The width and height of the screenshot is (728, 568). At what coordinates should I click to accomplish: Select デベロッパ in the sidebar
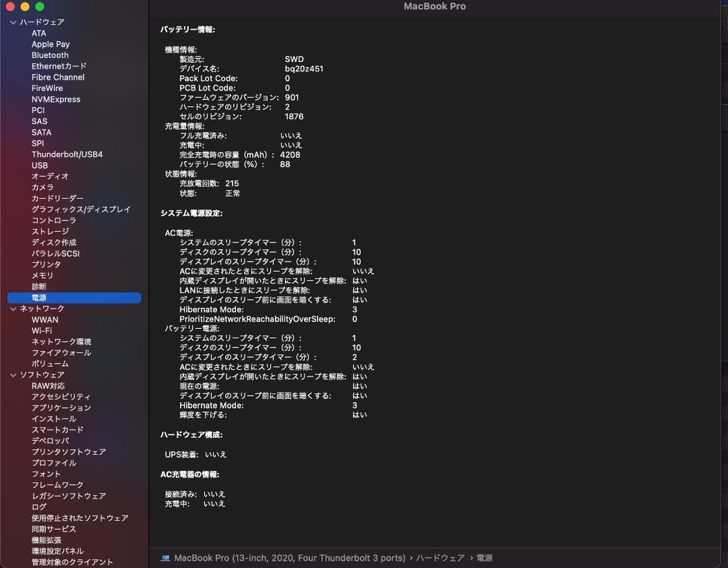[50, 441]
